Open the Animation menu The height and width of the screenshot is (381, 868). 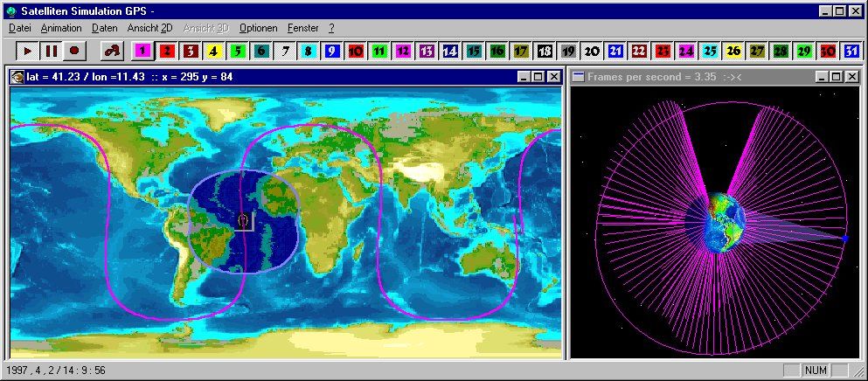pos(61,28)
